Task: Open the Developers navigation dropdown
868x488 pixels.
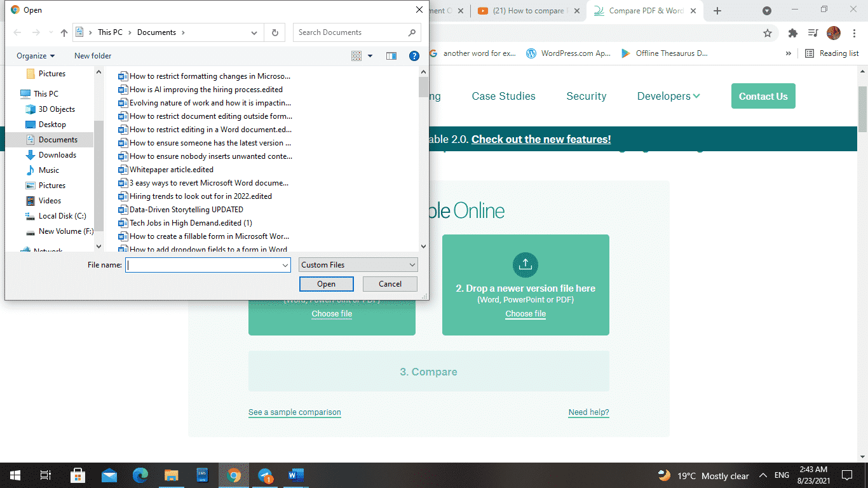Action: [x=668, y=96]
